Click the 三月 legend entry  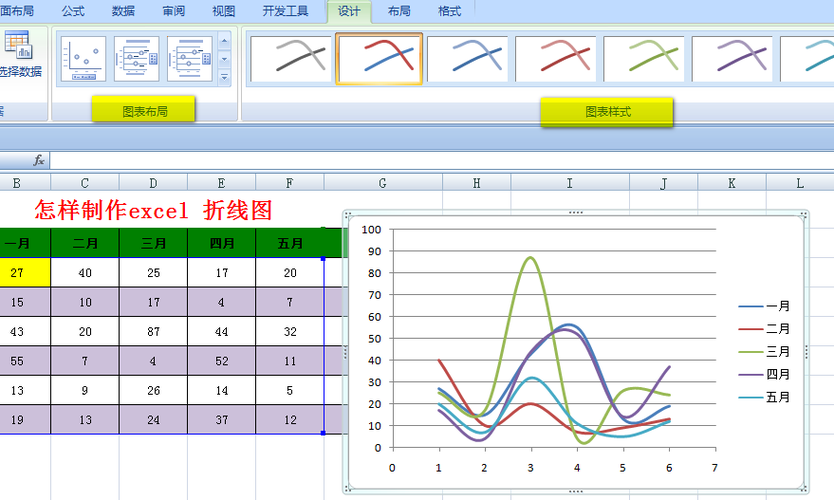pos(764,352)
